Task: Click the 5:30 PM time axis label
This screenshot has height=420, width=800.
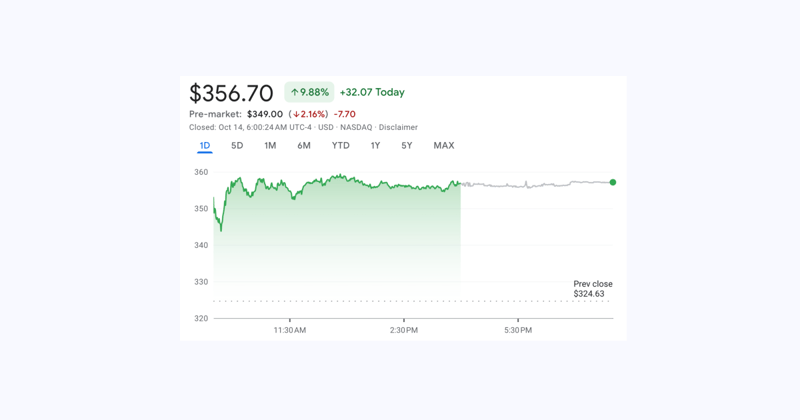Action: pos(518,330)
